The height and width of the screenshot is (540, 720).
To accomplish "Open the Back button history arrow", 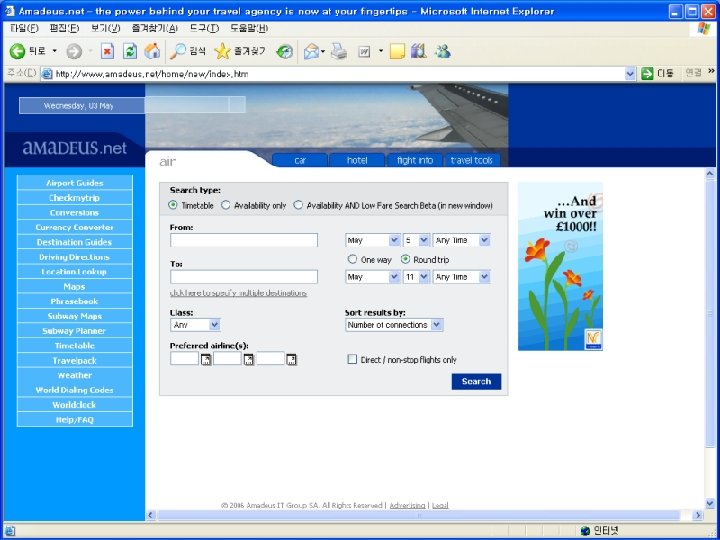I will (54, 51).
